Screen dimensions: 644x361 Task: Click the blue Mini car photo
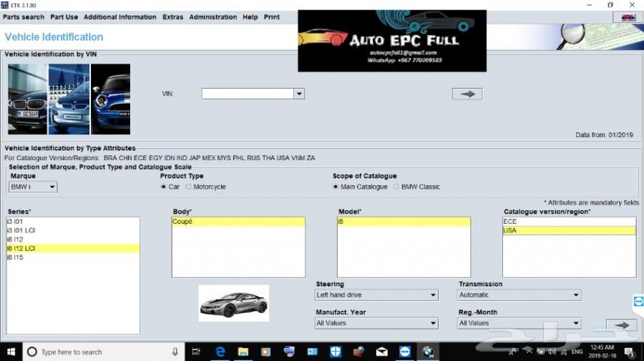click(x=110, y=99)
